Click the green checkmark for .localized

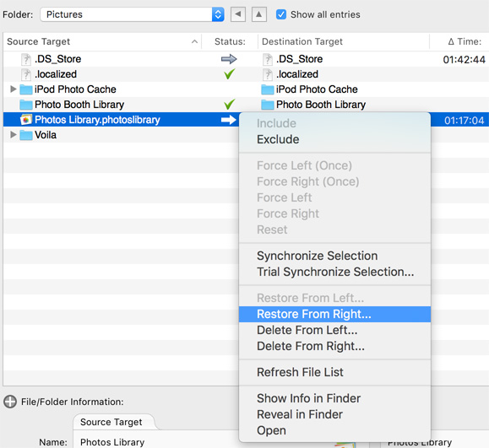click(229, 74)
